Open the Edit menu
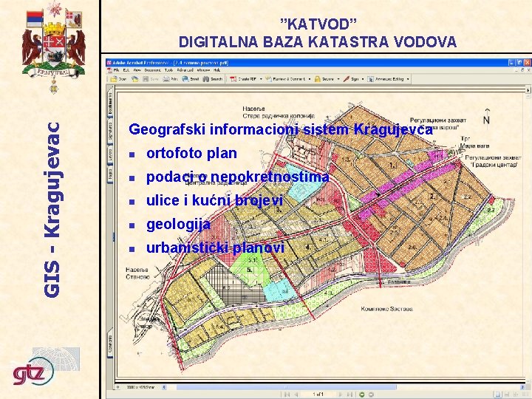532x399 pixels. (x=126, y=70)
